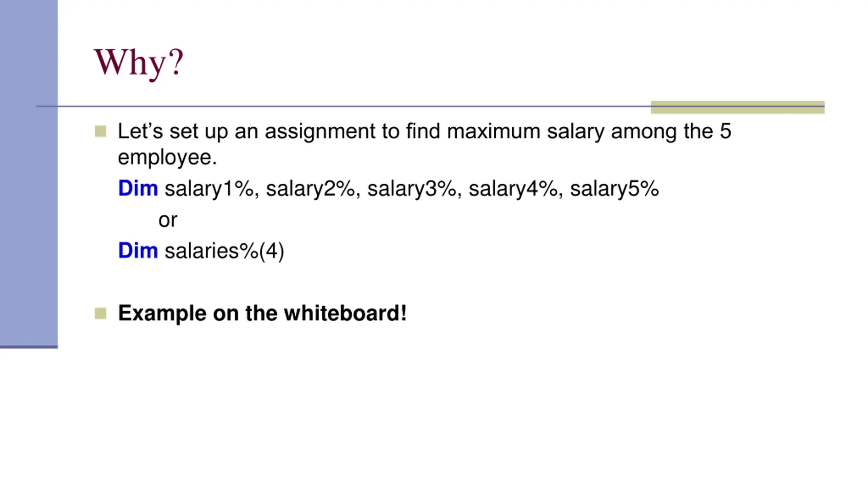The height and width of the screenshot is (488, 868).
Task: Select the variable "salary5%"
Action: pyautogui.click(x=614, y=189)
